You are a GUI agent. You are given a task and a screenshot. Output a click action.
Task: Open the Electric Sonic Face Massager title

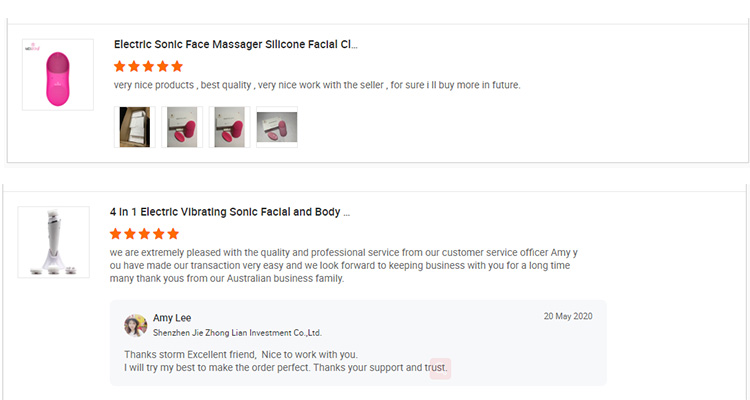235,45
